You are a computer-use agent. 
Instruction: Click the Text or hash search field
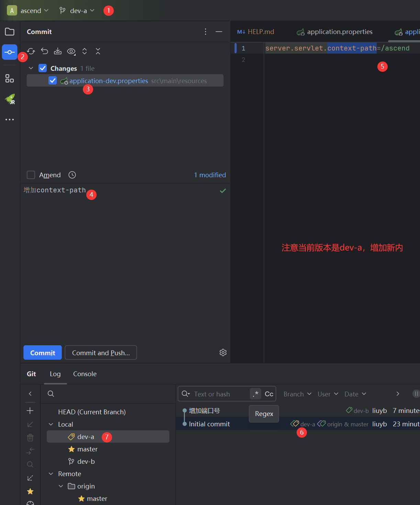click(220, 394)
